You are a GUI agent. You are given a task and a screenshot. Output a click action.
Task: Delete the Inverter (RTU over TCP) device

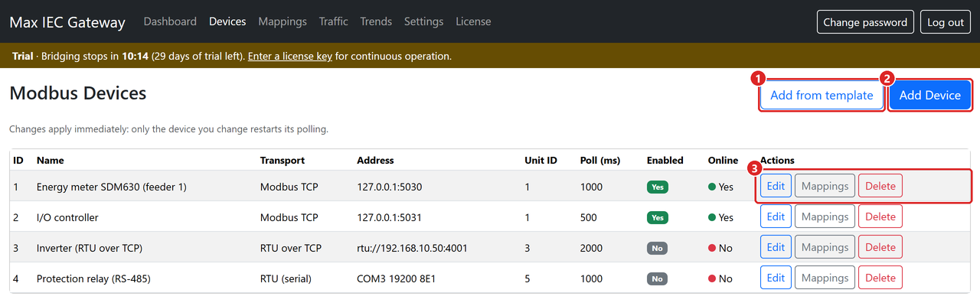tap(880, 247)
